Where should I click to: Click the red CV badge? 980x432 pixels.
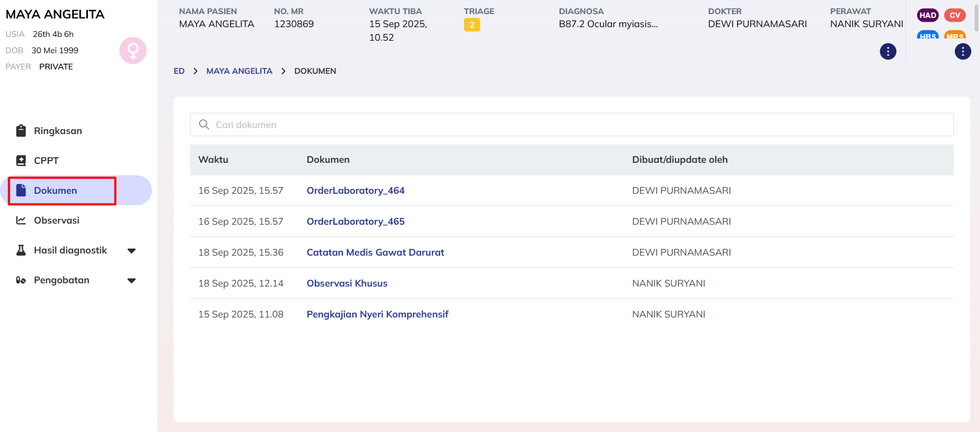tap(954, 15)
